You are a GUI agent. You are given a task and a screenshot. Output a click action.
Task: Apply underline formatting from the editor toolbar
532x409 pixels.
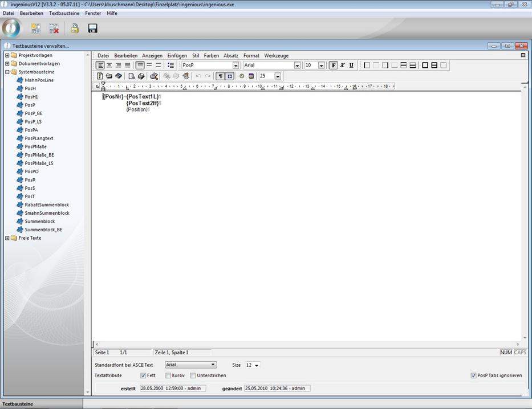(351, 66)
